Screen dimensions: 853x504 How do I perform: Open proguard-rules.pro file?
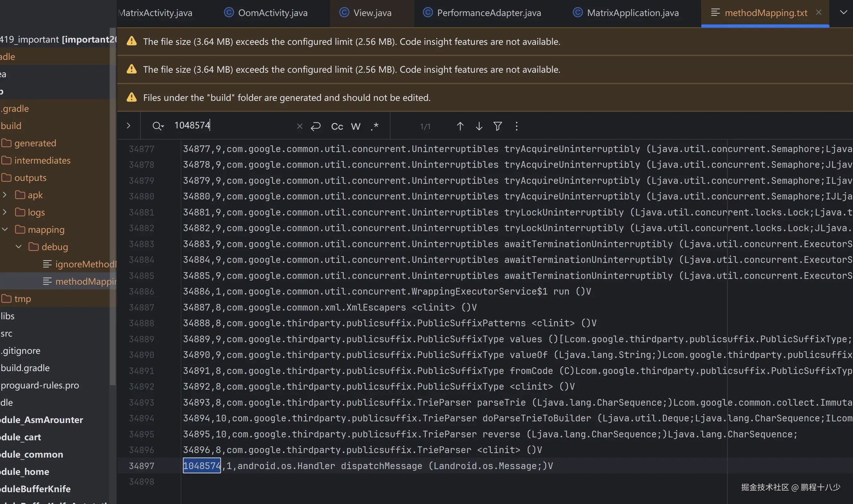point(40,385)
